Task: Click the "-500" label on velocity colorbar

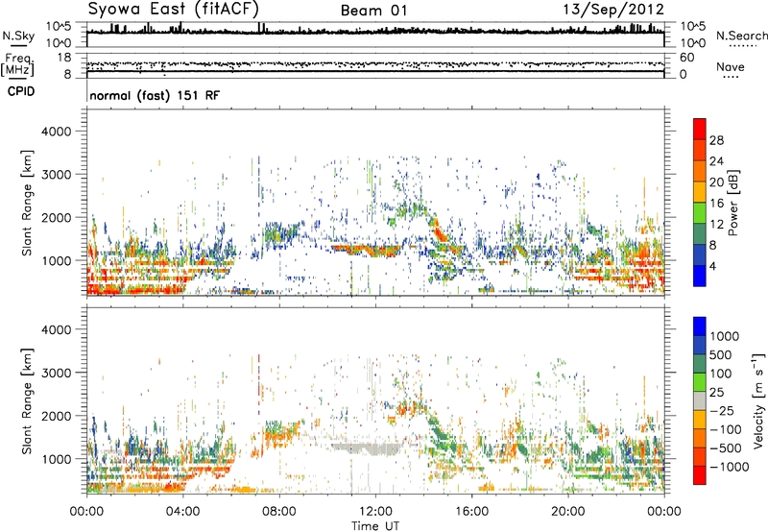Action: [726, 448]
